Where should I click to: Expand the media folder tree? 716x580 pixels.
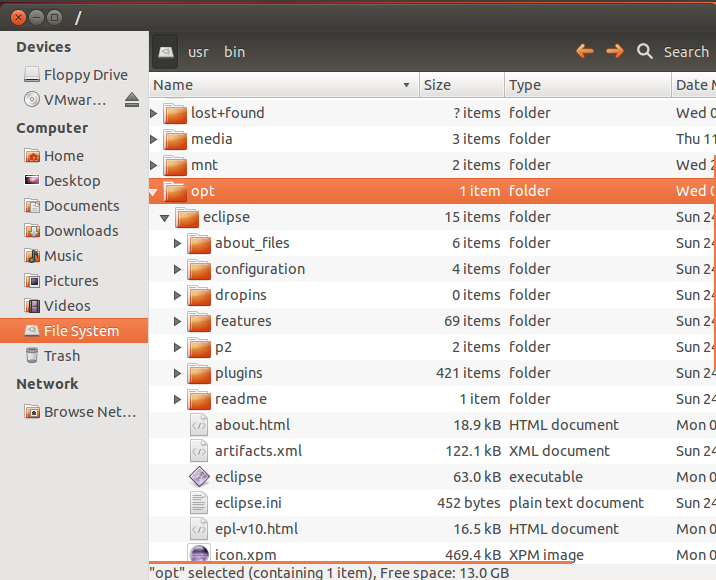click(153, 139)
